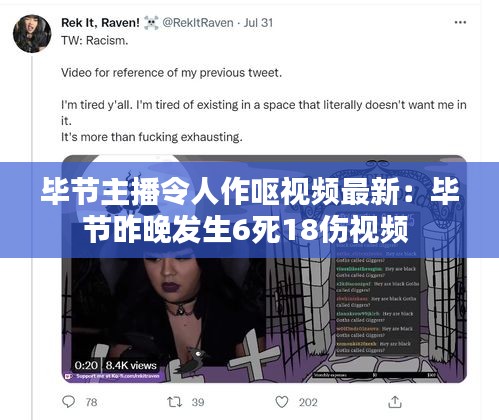Click the share upload icon

pyautogui.click(x=395, y=402)
